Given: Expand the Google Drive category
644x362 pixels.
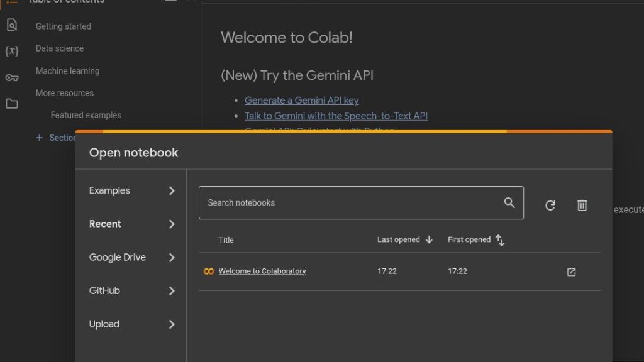Looking at the screenshot, I should [132, 257].
